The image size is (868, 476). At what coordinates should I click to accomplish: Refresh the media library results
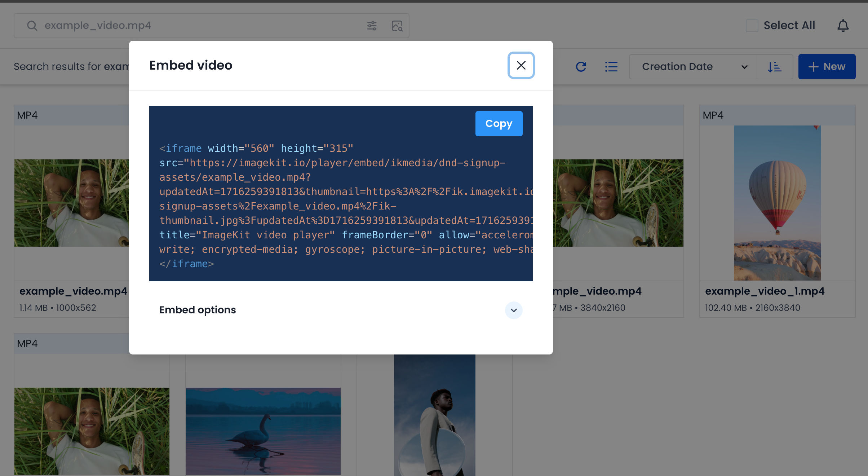point(581,67)
